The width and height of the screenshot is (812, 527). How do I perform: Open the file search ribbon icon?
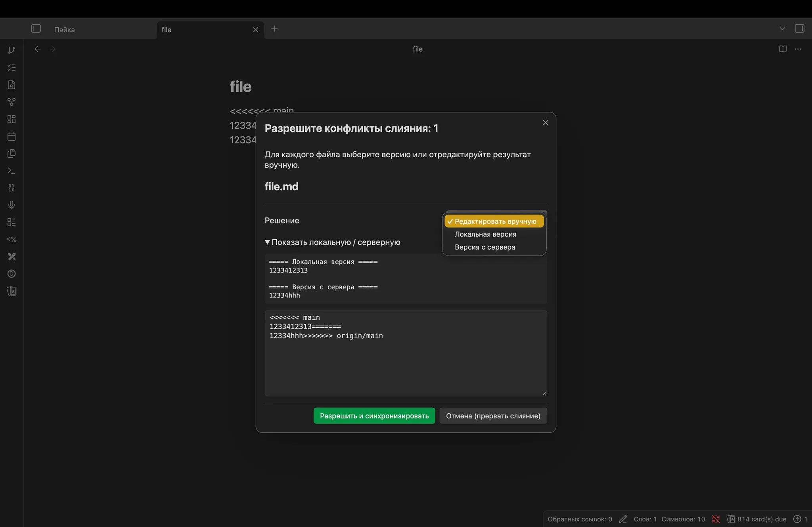click(x=11, y=85)
